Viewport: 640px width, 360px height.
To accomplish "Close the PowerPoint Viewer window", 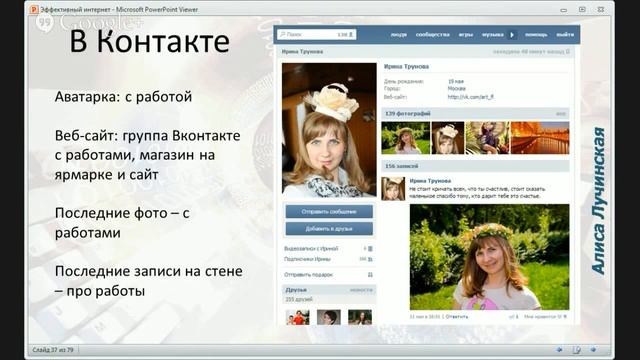I will coord(601,9).
